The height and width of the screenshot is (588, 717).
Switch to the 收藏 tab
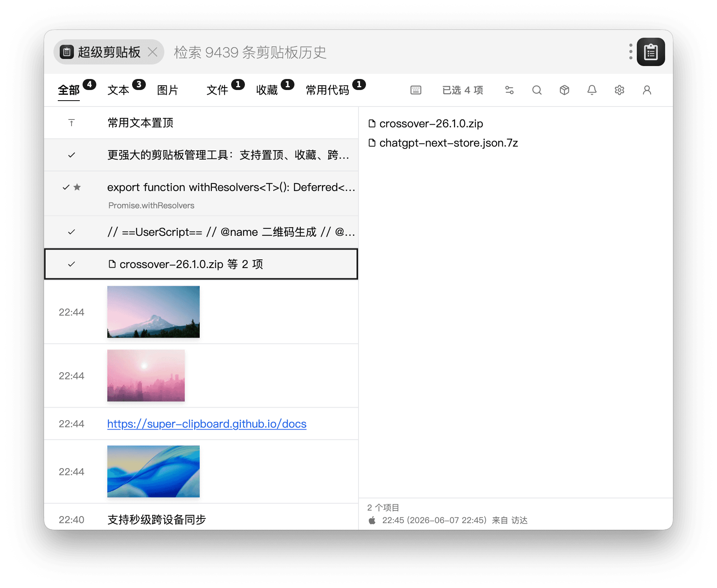point(267,90)
